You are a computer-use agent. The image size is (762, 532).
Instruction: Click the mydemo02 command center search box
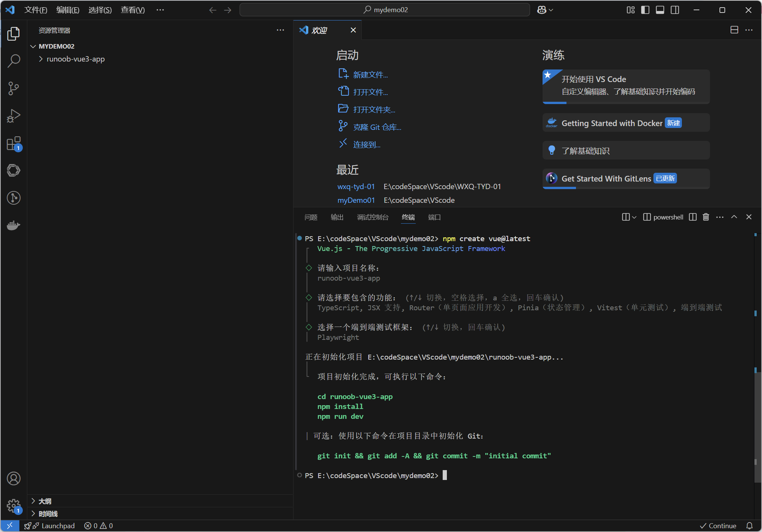pyautogui.click(x=385, y=10)
